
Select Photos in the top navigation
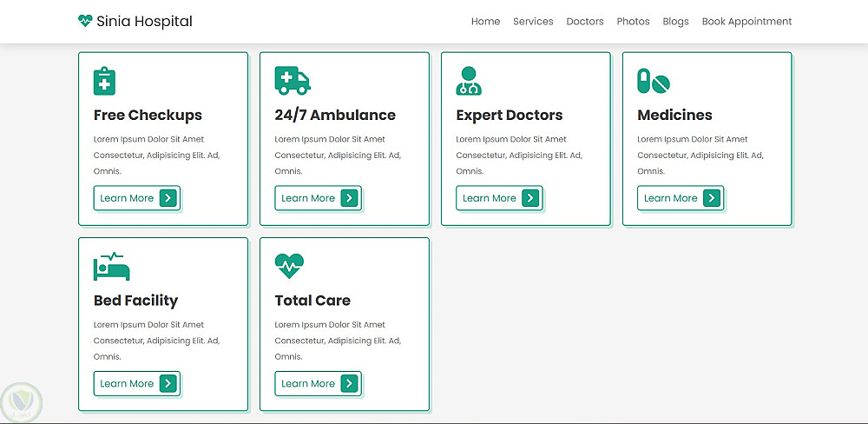coord(633,22)
